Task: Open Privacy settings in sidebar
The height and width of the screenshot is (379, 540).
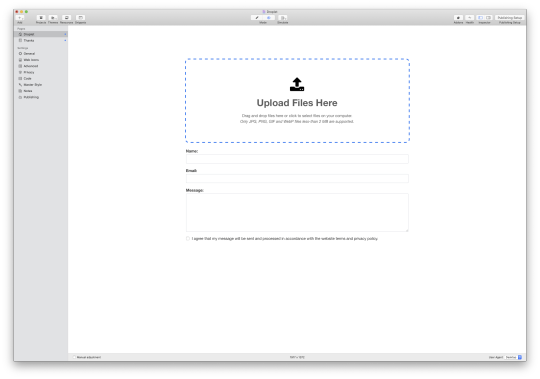Action: (x=41, y=72)
